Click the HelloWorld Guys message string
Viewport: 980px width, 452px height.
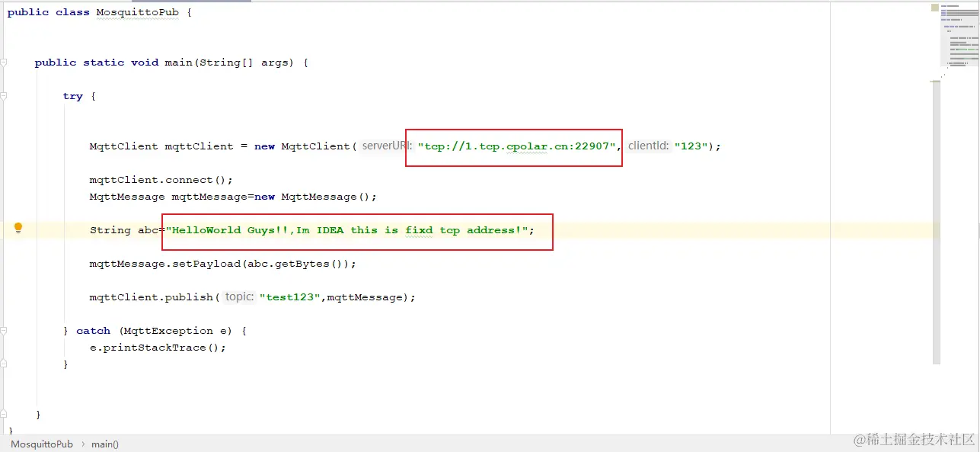[347, 230]
